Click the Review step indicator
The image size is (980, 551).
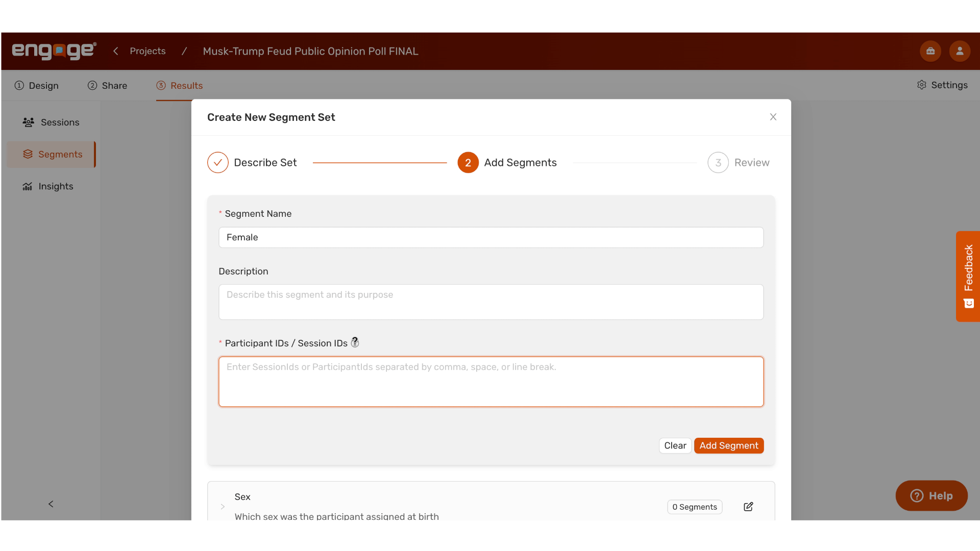(739, 163)
